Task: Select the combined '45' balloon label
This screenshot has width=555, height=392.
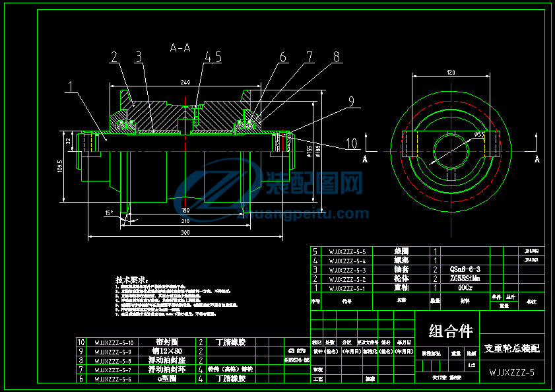Action: coord(213,57)
